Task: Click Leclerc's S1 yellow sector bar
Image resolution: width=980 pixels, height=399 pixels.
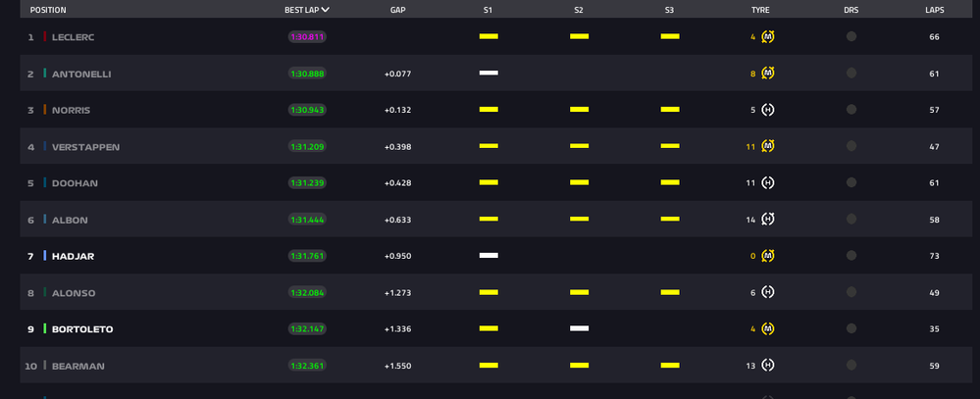Action: pyautogui.click(x=489, y=36)
